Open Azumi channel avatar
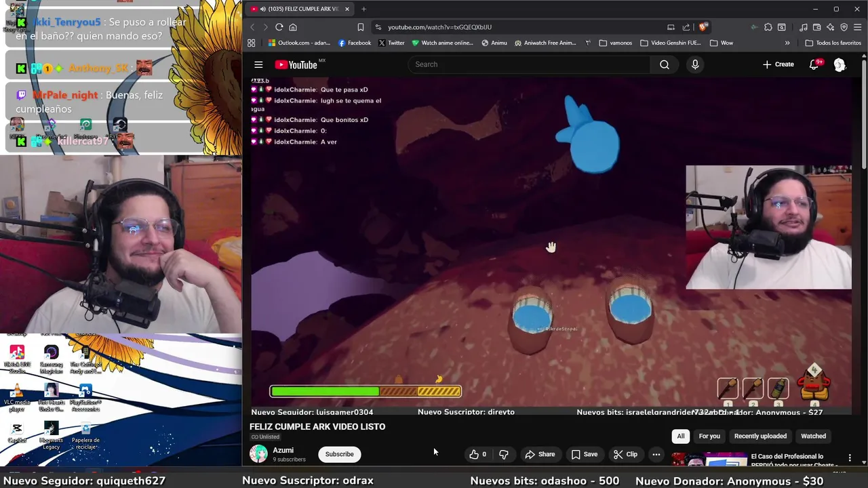This screenshot has height=488, width=868. (x=258, y=454)
